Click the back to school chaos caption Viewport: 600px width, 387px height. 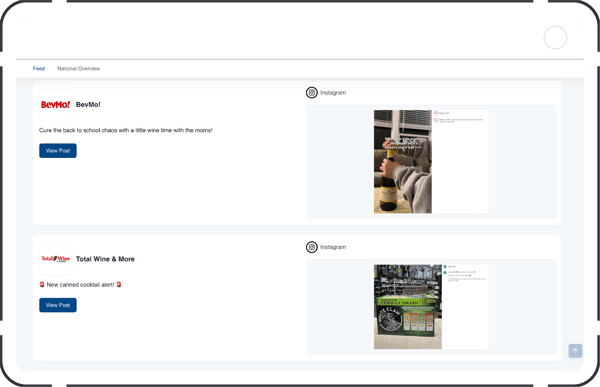tap(126, 130)
